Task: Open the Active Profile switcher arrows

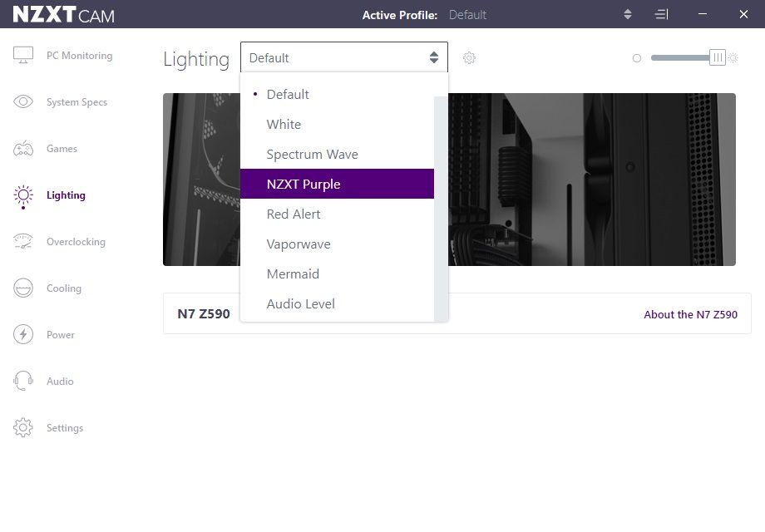Action: click(628, 15)
